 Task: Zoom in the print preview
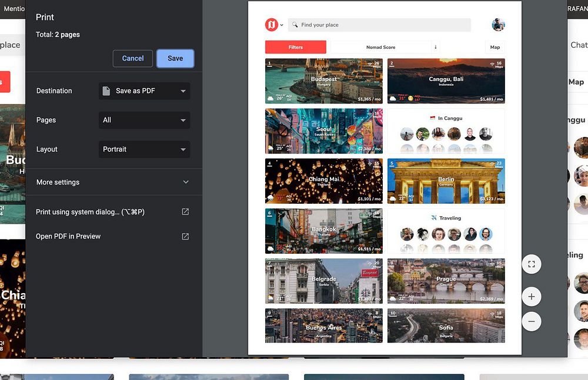click(532, 297)
